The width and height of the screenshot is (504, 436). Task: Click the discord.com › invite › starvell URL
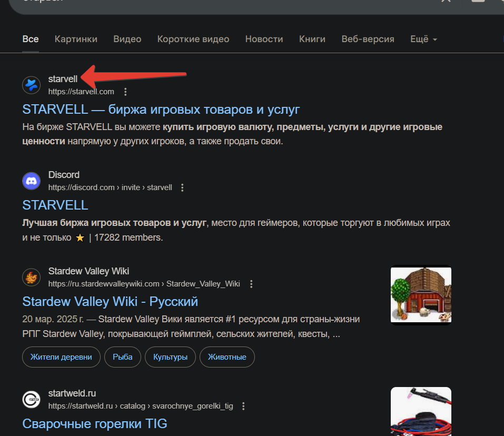coord(110,187)
